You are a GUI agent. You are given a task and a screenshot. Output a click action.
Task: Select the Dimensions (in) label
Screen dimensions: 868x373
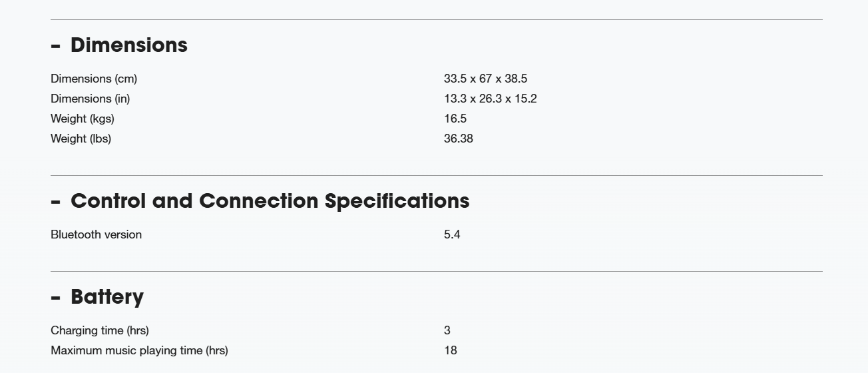[91, 99]
